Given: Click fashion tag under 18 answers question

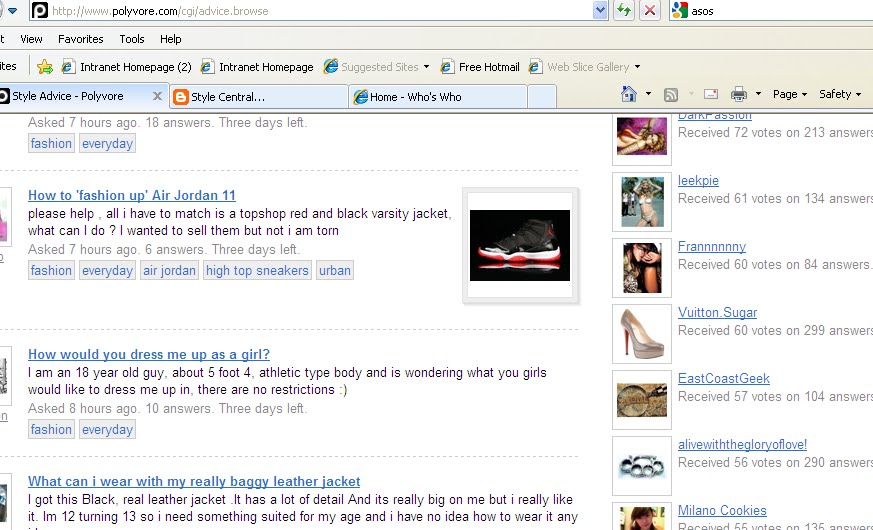Looking at the screenshot, I should [51, 144].
